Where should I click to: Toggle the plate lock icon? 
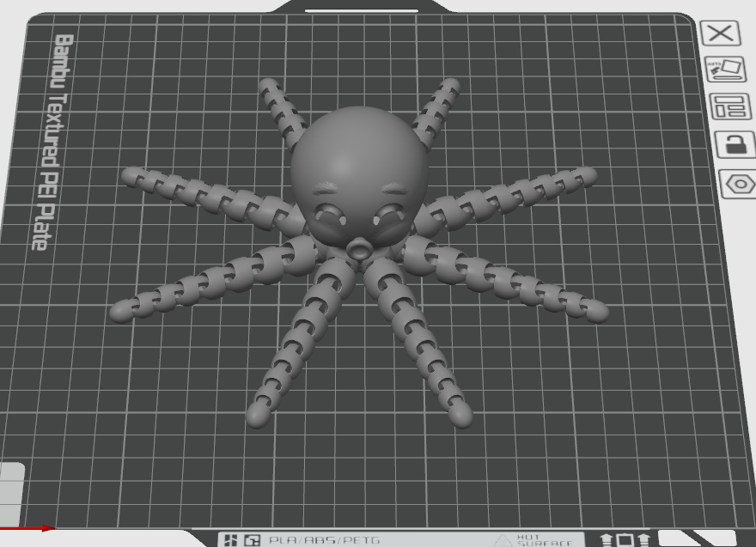point(735,144)
